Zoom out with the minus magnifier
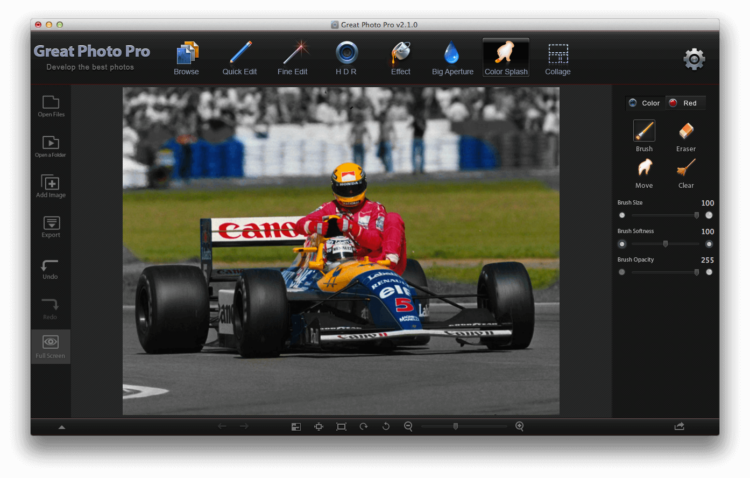This screenshot has height=478, width=750. pos(408,426)
